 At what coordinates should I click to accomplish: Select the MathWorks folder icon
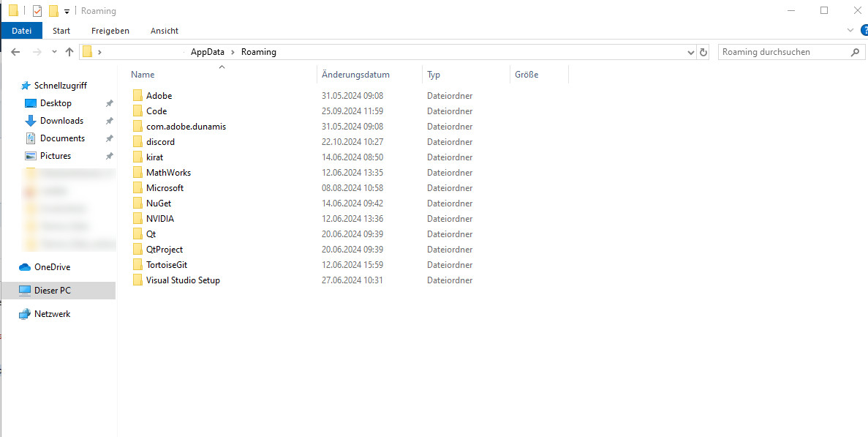coord(137,172)
